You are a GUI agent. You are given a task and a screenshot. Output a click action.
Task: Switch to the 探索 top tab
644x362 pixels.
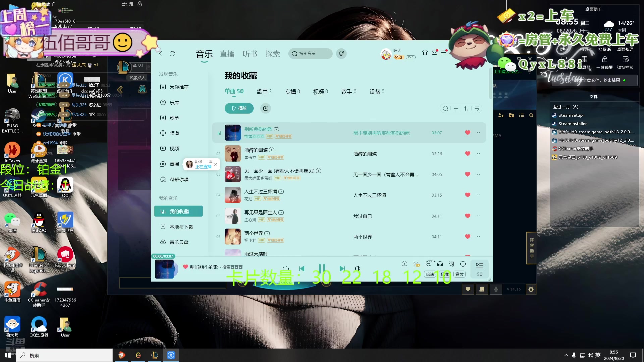click(273, 54)
